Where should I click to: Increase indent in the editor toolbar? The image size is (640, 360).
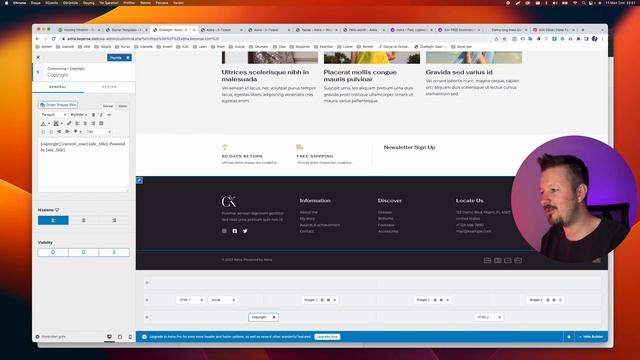point(67,132)
